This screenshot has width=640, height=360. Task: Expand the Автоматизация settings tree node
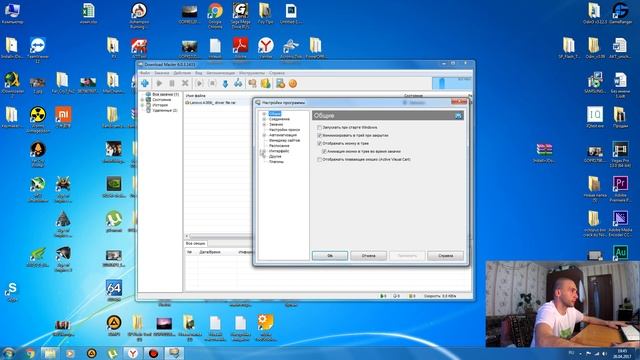pyautogui.click(x=264, y=135)
